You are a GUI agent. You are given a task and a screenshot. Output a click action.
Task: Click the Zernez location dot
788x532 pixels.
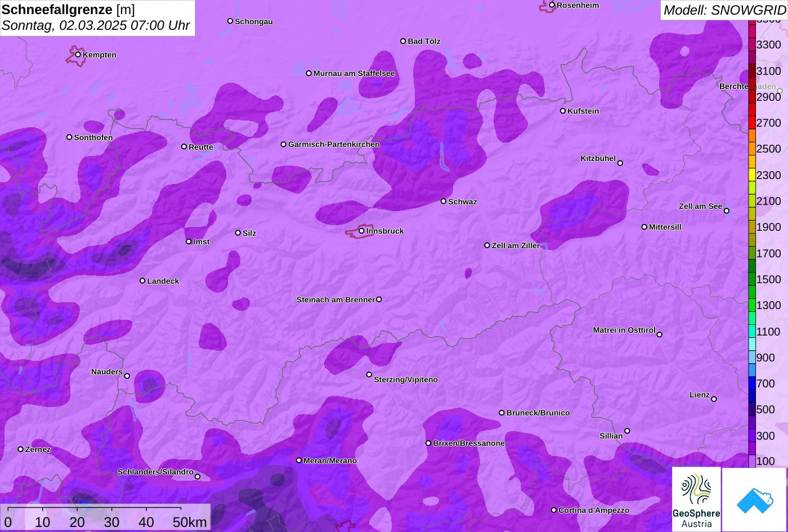[21, 449]
